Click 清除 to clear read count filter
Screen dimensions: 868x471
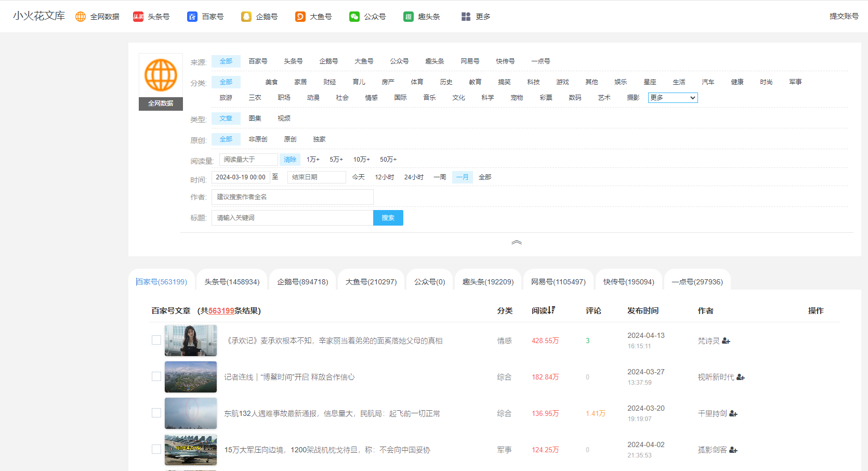(x=290, y=160)
